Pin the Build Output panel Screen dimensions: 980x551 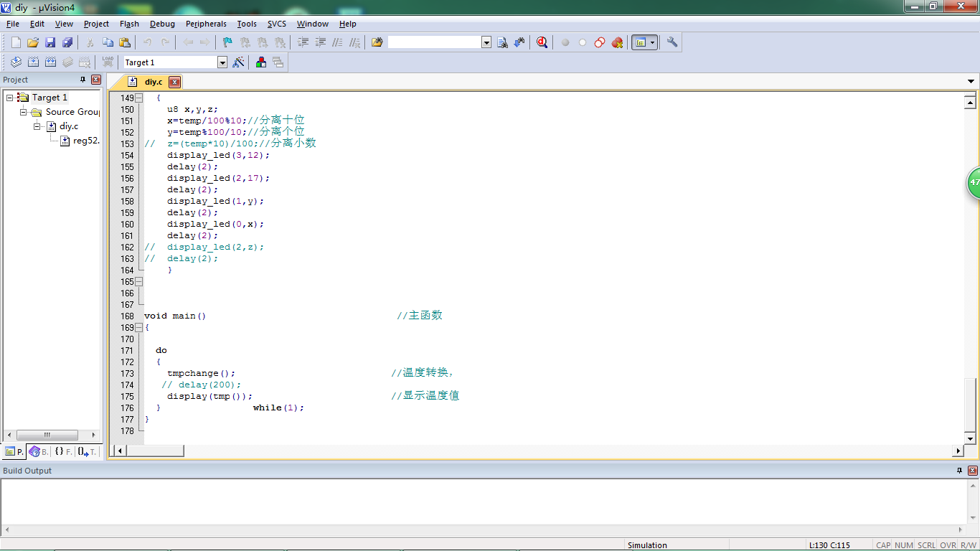(x=960, y=471)
